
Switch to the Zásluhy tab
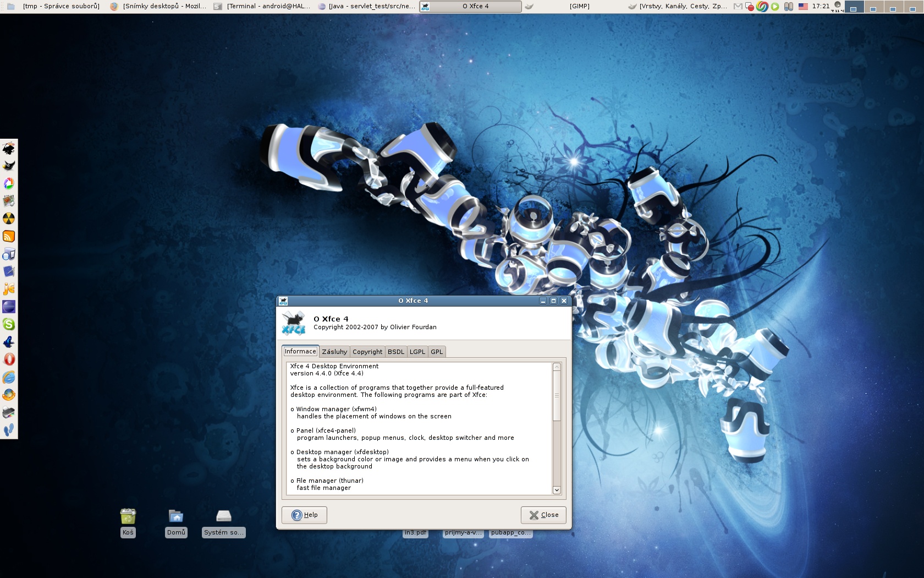334,352
